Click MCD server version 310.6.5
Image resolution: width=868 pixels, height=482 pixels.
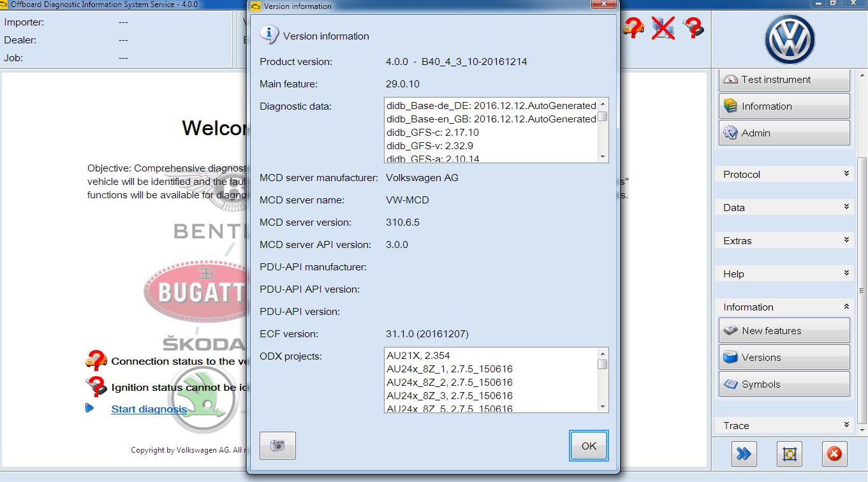(x=403, y=223)
